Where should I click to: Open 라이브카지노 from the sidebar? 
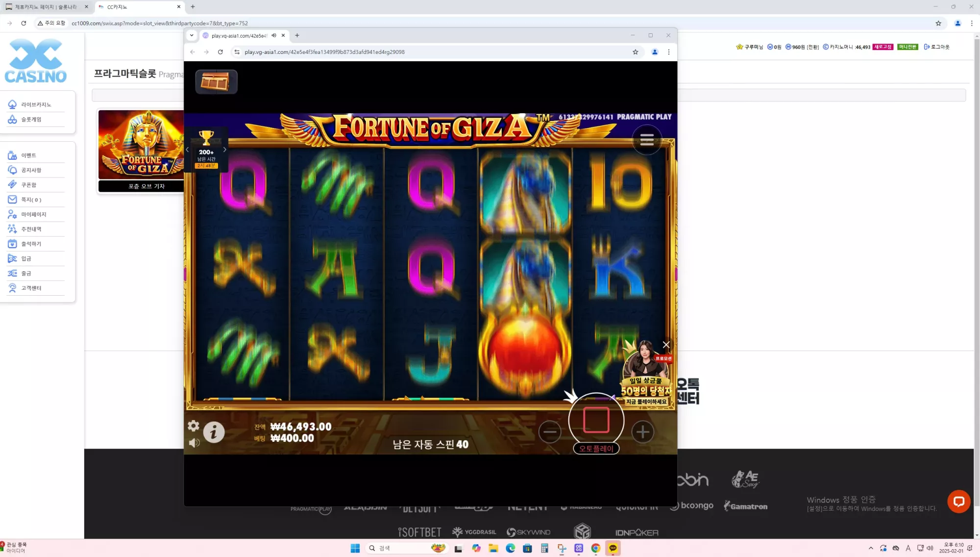click(36, 104)
